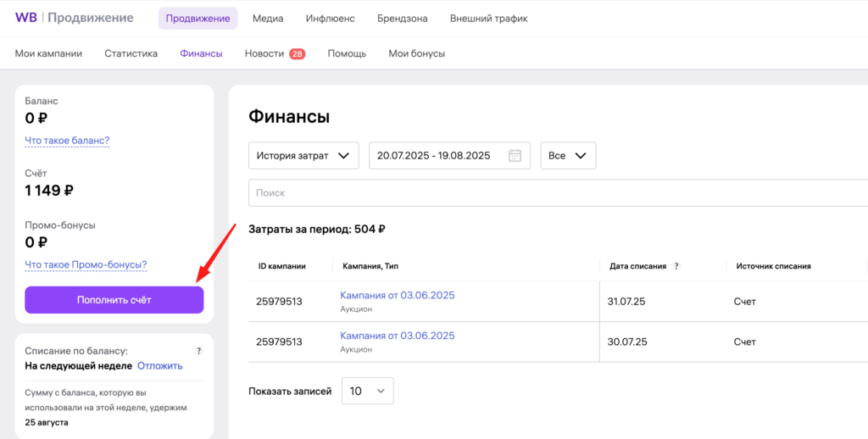868x439 pixels.
Task: Click the date cell 30.07.25
Action: point(627,342)
